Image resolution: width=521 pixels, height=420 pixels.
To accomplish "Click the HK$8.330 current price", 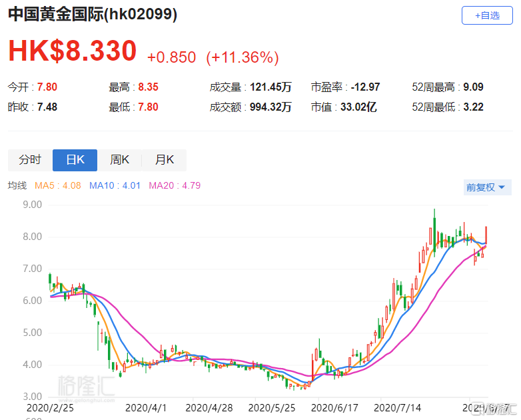I will [72, 51].
